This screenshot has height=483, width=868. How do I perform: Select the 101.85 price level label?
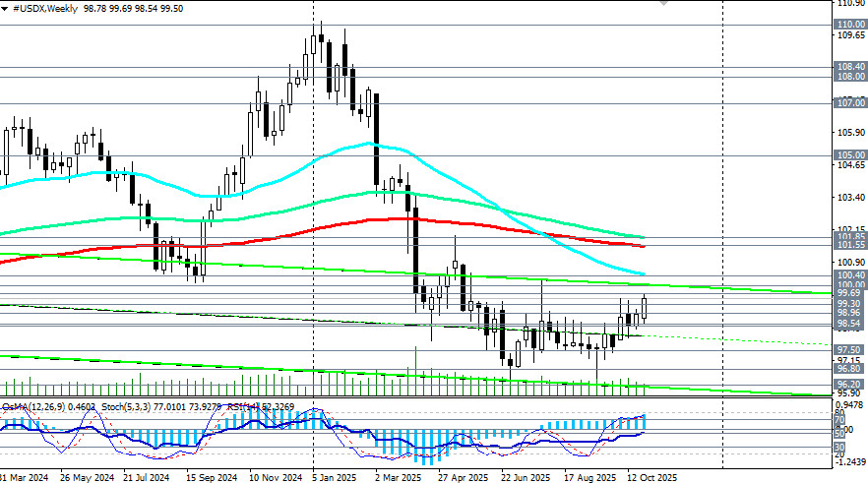click(850, 236)
